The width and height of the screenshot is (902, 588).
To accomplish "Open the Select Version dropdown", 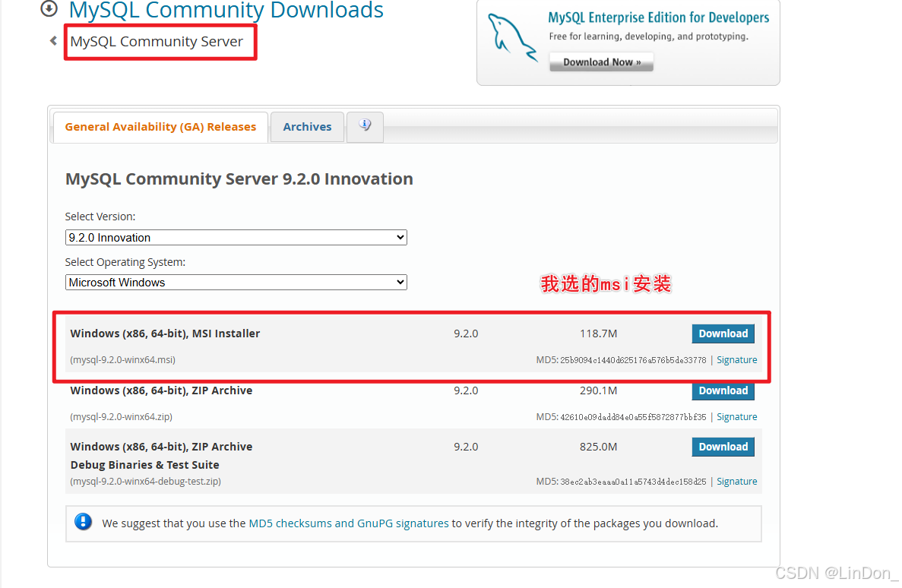I will pos(236,238).
